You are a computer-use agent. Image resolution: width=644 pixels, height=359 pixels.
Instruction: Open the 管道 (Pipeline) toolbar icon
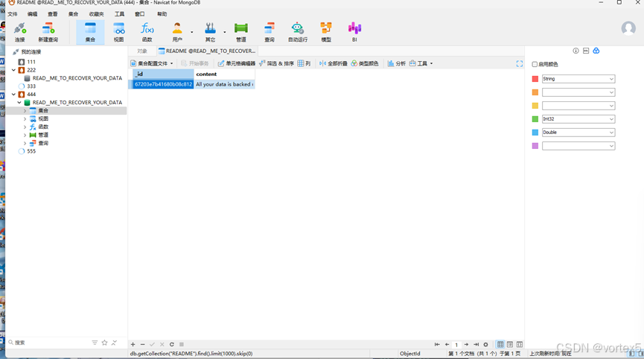click(x=241, y=32)
